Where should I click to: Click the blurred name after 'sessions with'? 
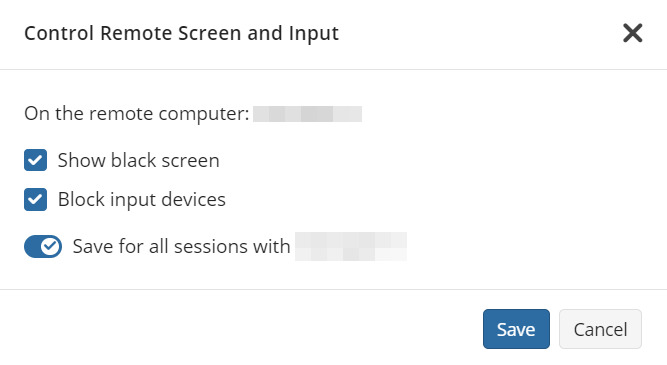tap(351, 246)
